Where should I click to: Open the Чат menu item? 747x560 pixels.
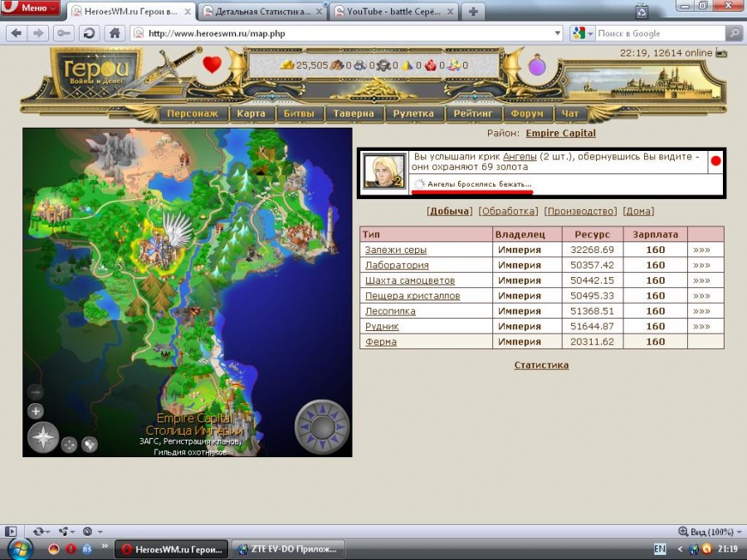[x=569, y=114]
